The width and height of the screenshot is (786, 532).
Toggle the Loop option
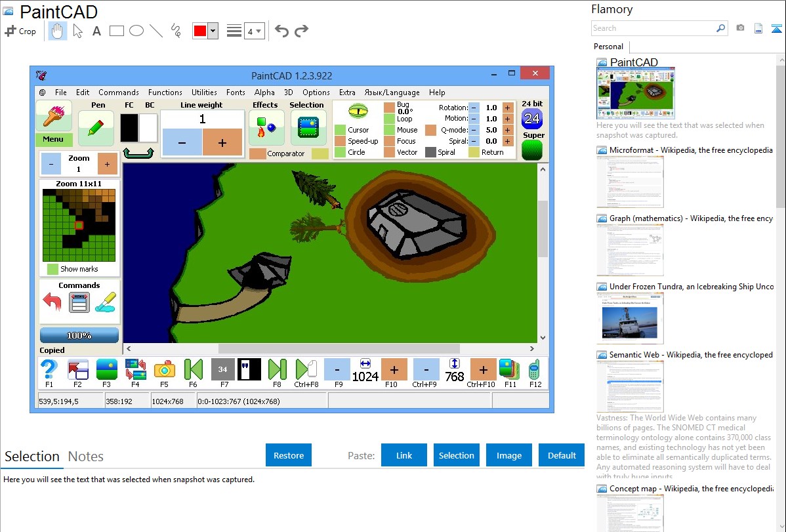point(390,119)
